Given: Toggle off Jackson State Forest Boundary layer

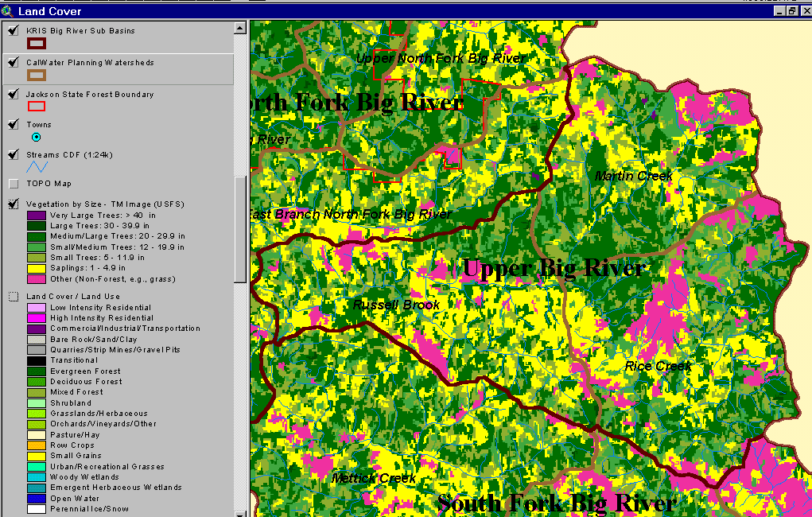Looking at the screenshot, I should pyautogui.click(x=14, y=95).
